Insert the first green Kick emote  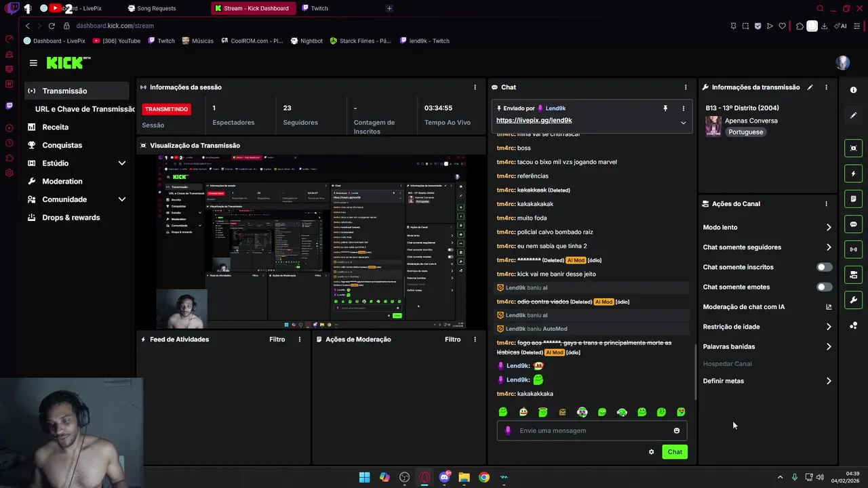tap(503, 412)
